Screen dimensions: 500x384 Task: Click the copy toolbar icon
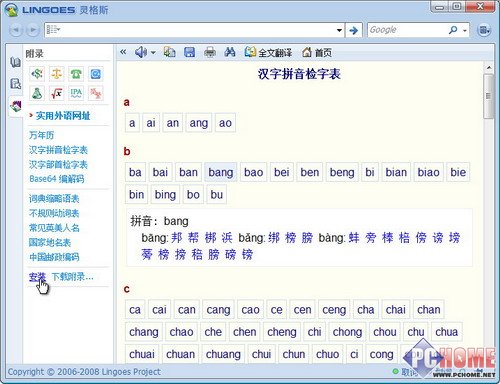(x=170, y=52)
